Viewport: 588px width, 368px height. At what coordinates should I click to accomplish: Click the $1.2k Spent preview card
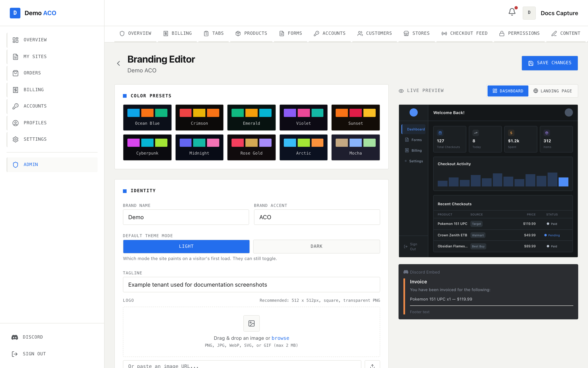(x=521, y=139)
